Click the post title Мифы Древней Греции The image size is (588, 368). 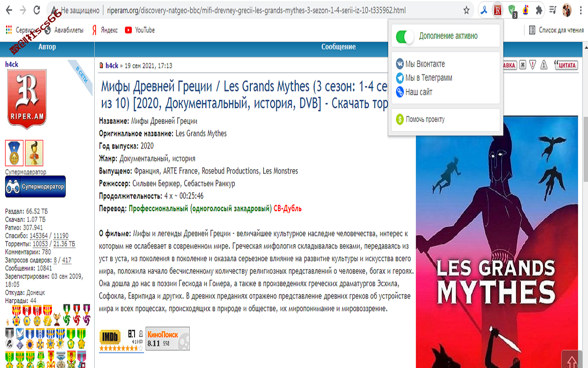click(x=244, y=95)
